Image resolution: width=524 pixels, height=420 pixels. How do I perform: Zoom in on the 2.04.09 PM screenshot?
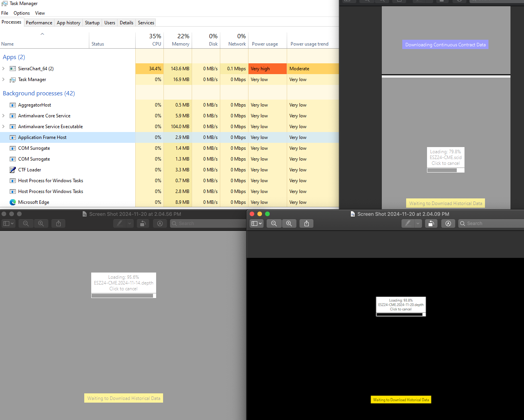click(289, 224)
